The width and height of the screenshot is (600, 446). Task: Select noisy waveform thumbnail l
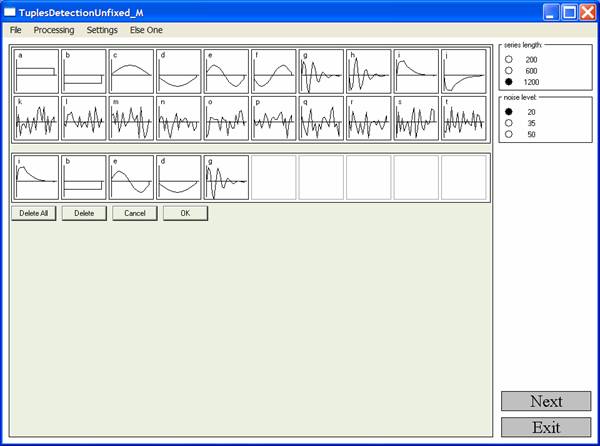pos(84,118)
